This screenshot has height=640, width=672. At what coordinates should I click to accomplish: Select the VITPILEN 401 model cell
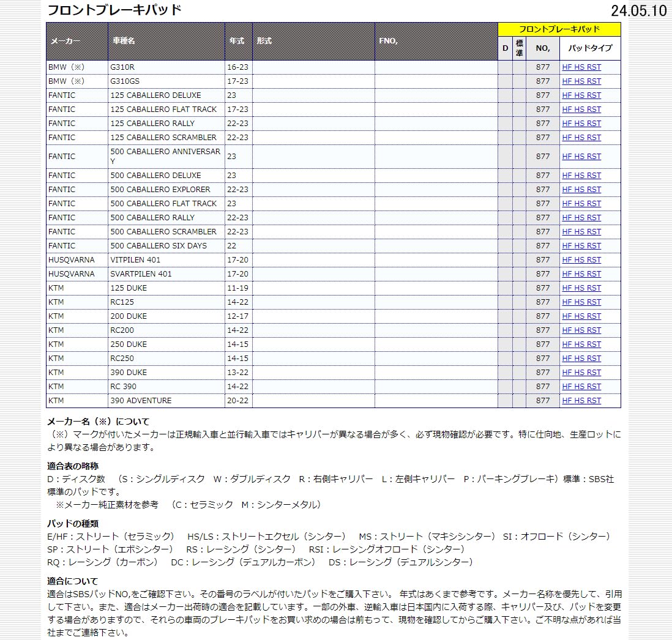pos(166,260)
